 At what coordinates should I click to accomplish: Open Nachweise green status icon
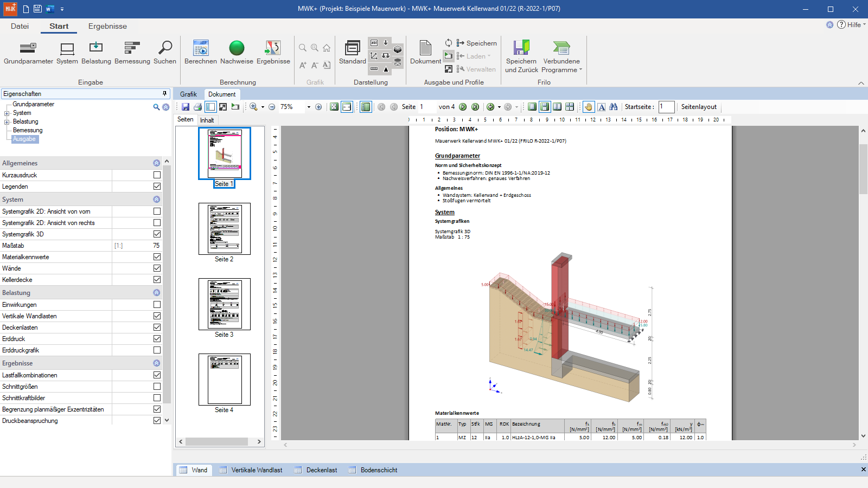[x=237, y=53]
